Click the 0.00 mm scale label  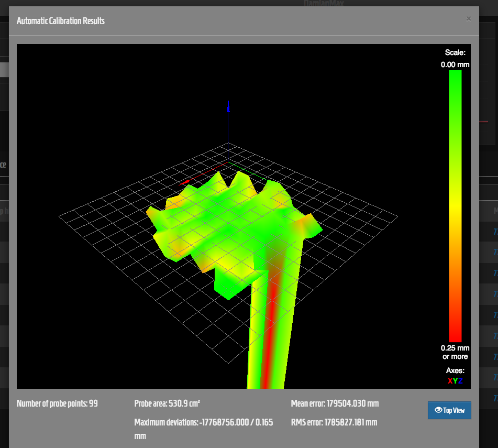point(455,65)
